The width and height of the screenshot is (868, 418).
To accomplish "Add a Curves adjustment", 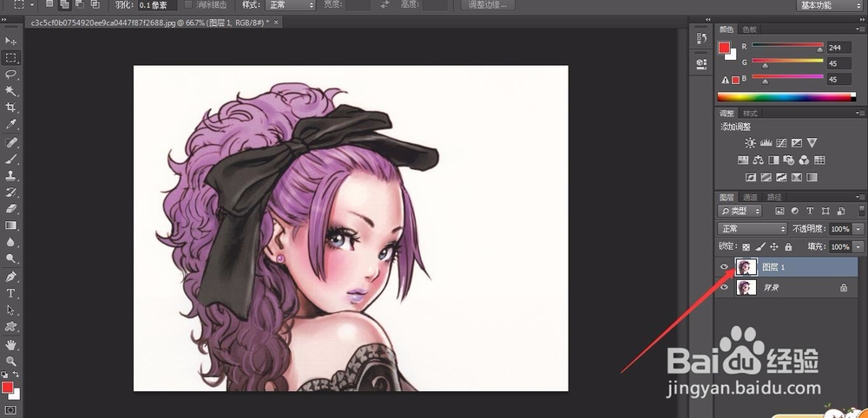I will click(781, 142).
